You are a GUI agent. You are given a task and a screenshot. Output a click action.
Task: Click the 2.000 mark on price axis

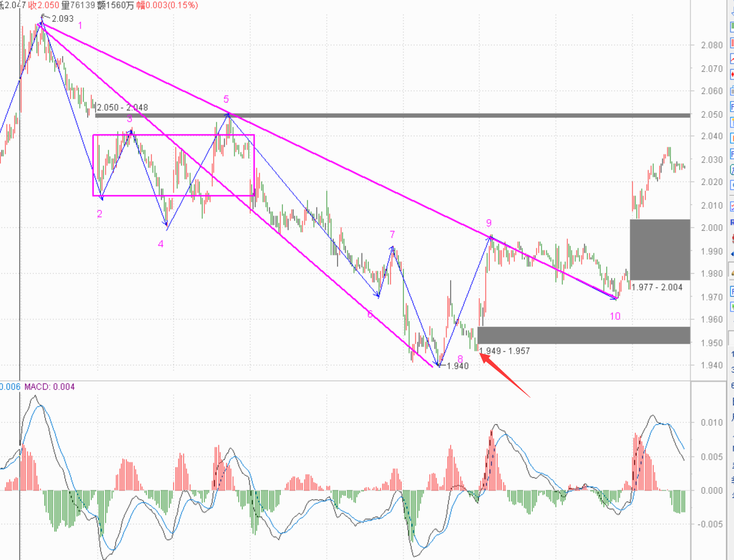click(712, 228)
